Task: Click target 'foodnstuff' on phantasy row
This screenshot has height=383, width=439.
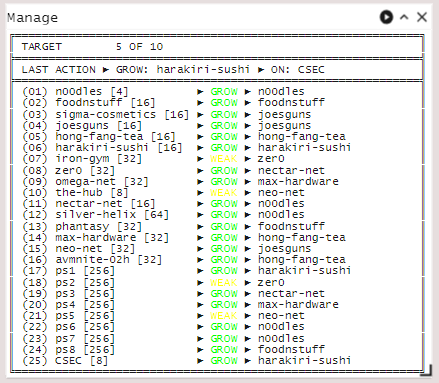Action: tap(291, 226)
